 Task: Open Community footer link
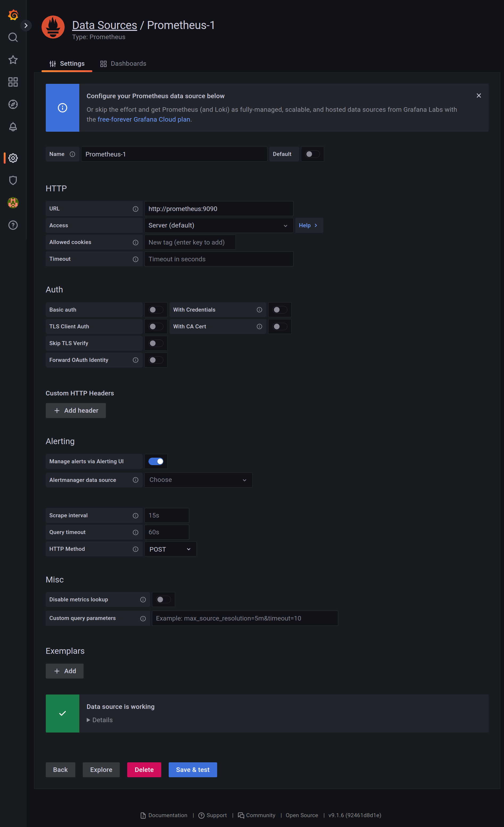pyautogui.click(x=256, y=815)
